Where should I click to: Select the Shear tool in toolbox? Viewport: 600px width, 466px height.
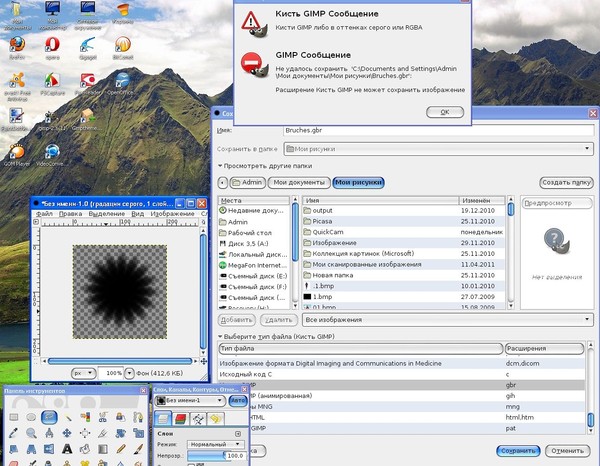click(14, 448)
